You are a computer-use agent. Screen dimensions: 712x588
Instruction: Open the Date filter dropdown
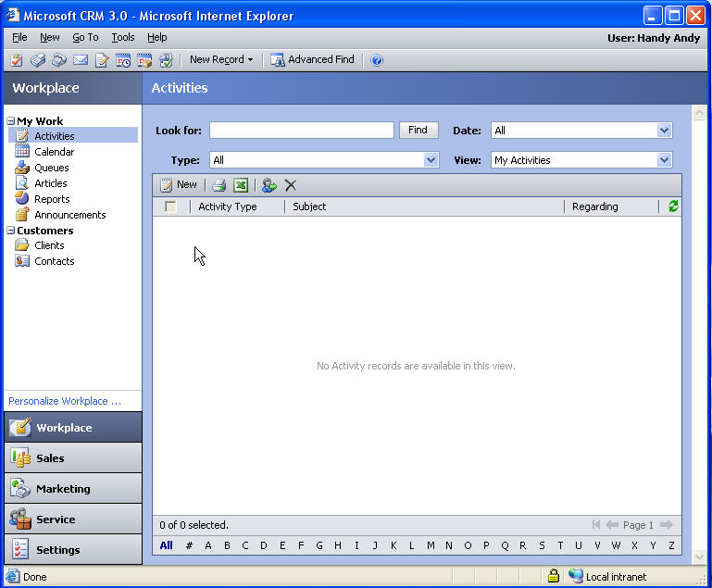click(x=664, y=131)
